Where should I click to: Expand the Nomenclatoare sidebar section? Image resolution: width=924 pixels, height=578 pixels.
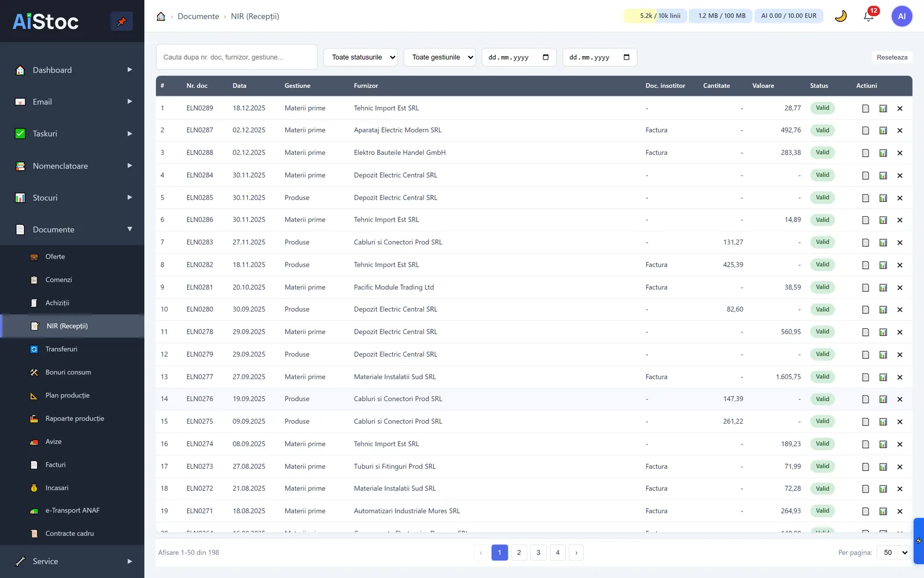click(72, 166)
